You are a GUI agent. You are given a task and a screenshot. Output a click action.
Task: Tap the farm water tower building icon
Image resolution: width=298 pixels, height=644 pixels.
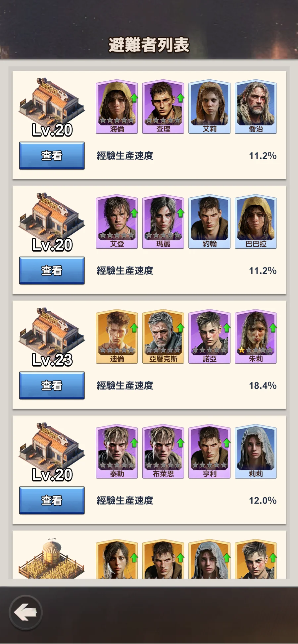click(x=52, y=558)
